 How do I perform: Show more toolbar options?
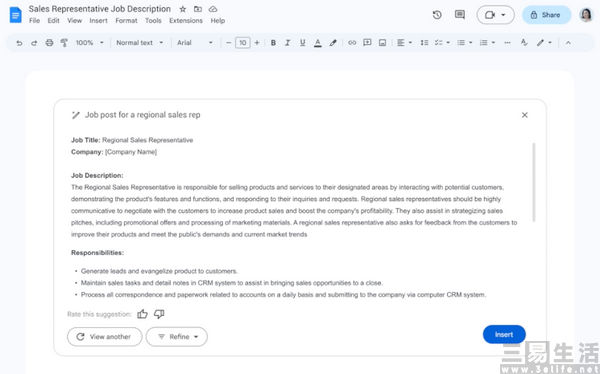tap(507, 43)
